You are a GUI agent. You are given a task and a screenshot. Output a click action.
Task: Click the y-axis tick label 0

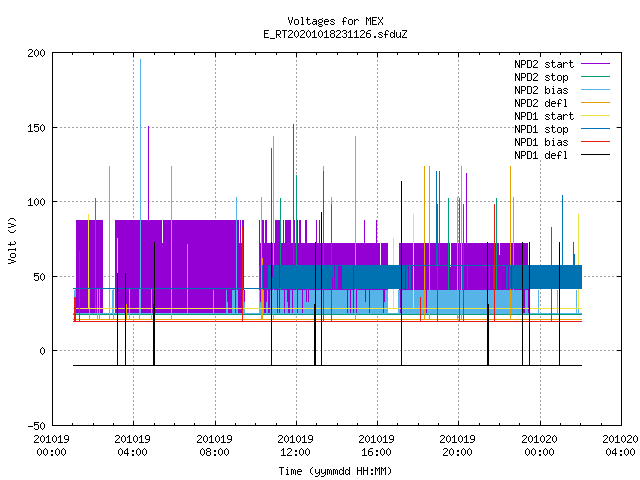tap(42, 351)
